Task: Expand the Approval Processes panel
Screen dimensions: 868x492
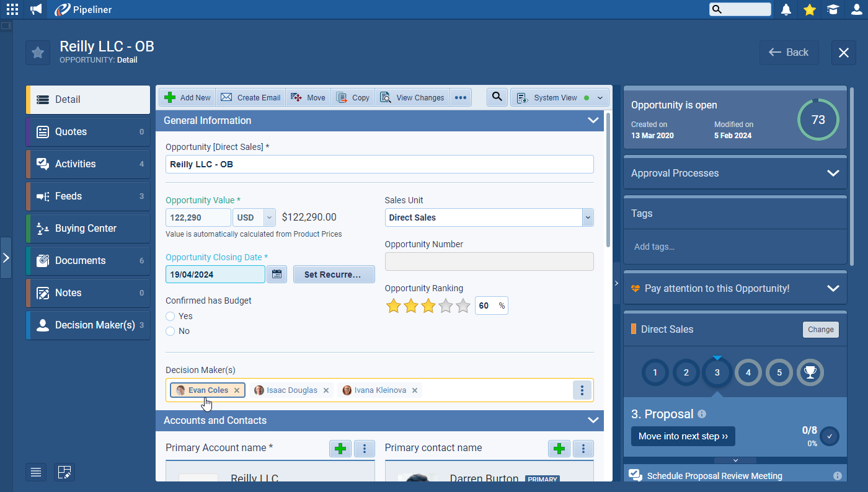Action: (833, 173)
